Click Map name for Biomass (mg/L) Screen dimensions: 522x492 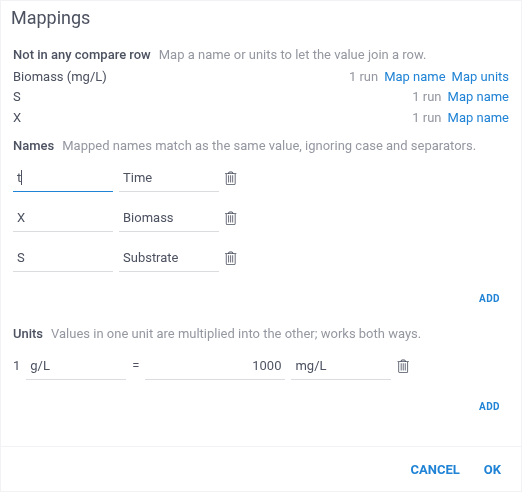pos(415,77)
